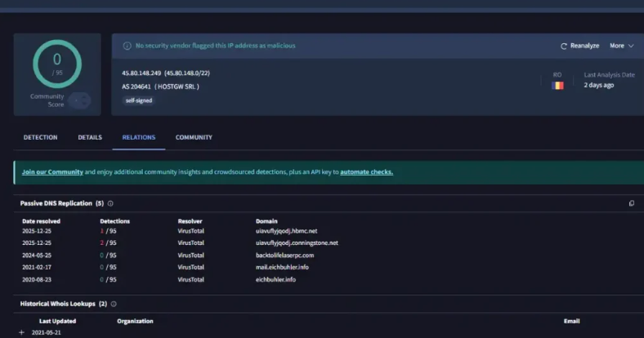Click the Romania flag icon
The width and height of the screenshot is (644, 338).
coord(557,86)
